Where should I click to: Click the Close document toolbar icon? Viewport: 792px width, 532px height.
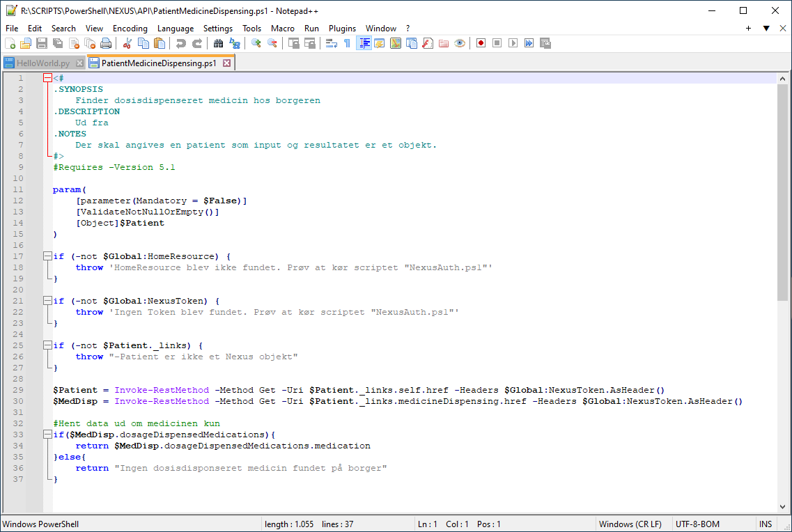pos(75,43)
